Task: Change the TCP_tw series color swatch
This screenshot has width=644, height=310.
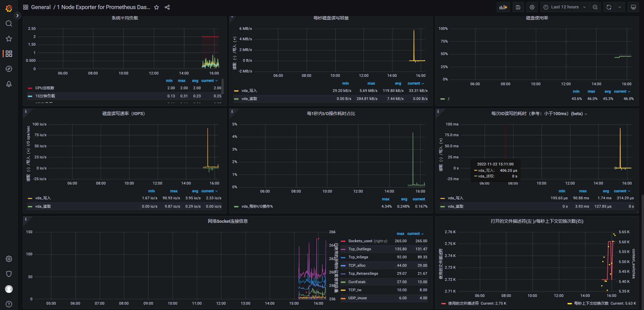Action: 343,290
